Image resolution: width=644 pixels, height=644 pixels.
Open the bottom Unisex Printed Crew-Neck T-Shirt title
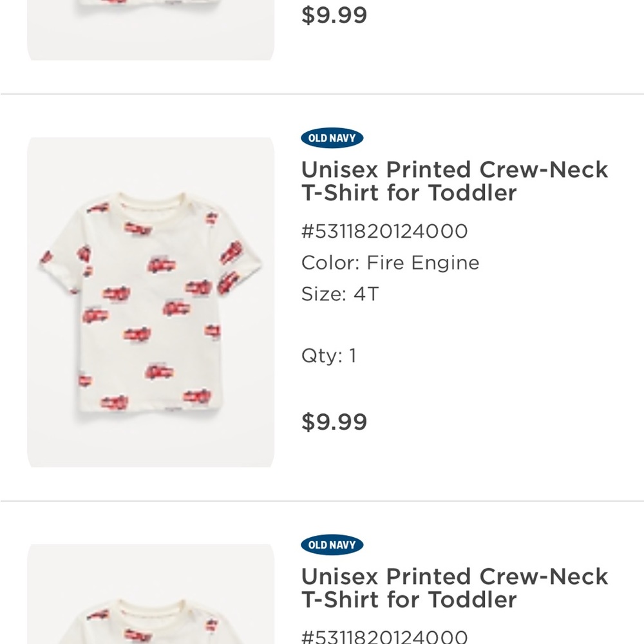click(454, 588)
